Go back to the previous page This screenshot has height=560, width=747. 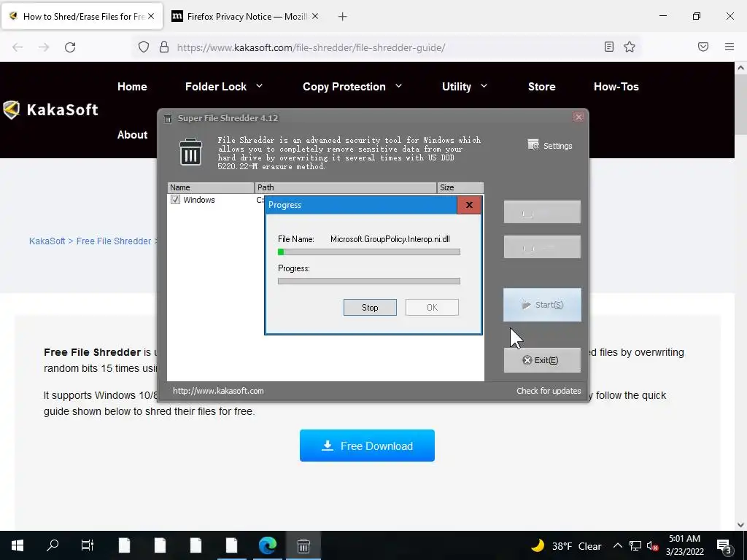18,47
